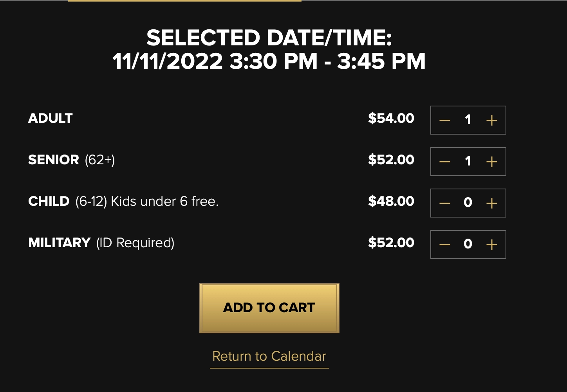Add one Military ticket
This screenshot has height=392, width=567.
(x=491, y=245)
